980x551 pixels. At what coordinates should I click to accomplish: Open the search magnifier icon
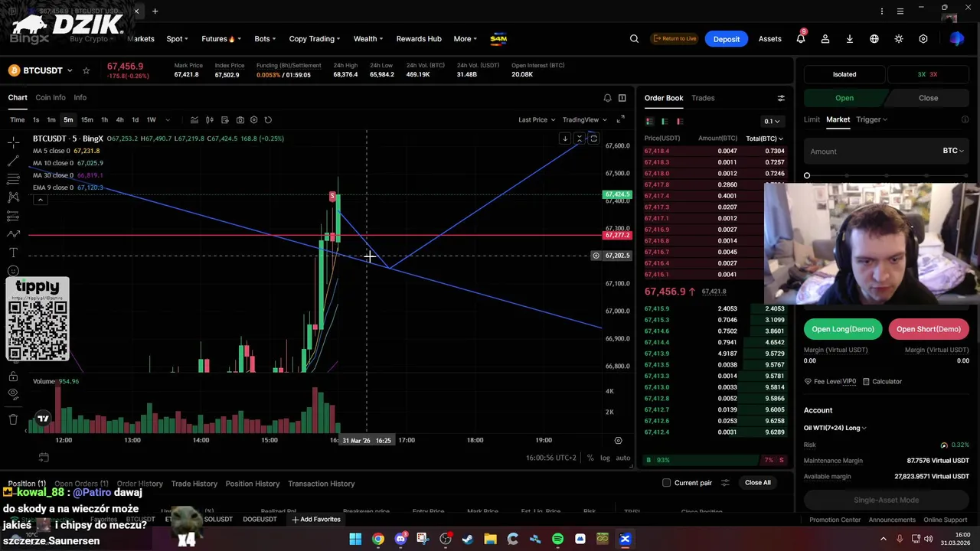point(634,39)
